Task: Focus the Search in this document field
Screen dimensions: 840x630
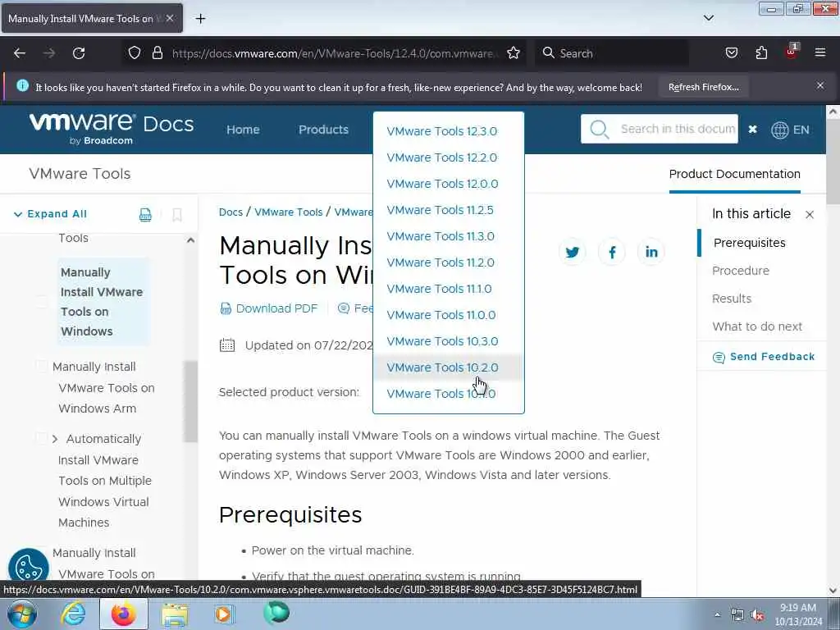Action: pos(677,129)
